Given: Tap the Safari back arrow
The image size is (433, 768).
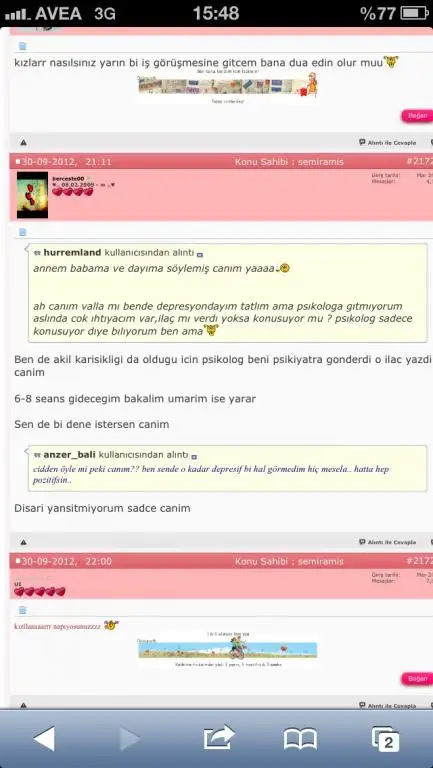Looking at the screenshot, I should (x=44, y=739).
